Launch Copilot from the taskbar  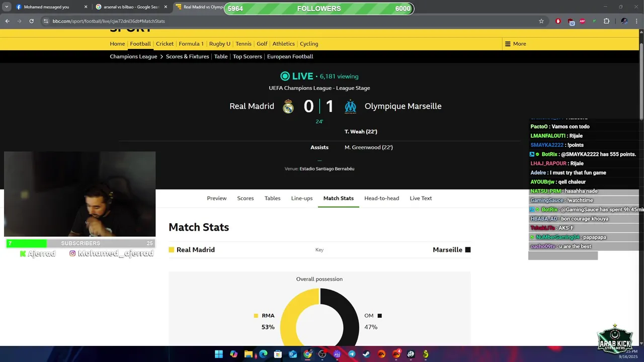(x=233, y=354)
